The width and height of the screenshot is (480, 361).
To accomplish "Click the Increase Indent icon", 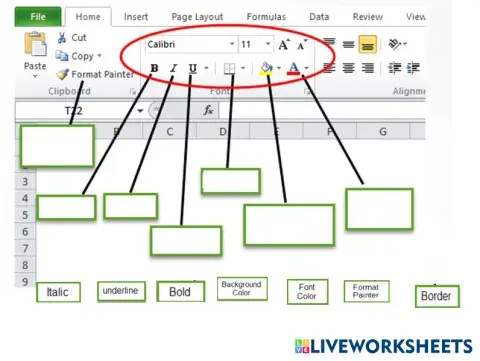I will 413,68.
